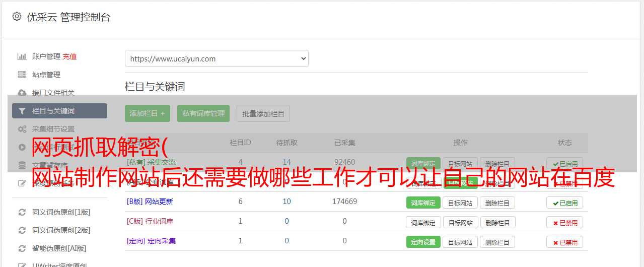
Task: Click the [B版] 网站更新 column name
Action: pyautogui.click(x=150, y=202)
